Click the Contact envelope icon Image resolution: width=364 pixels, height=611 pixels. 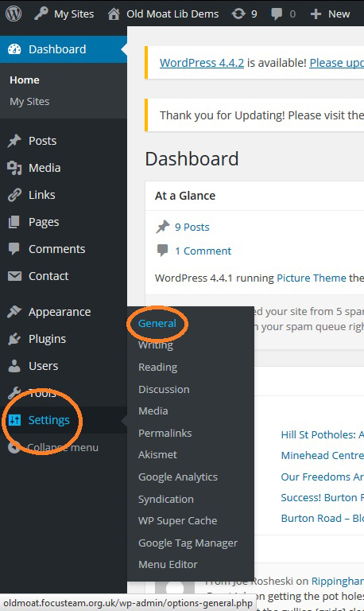[14, 276]
